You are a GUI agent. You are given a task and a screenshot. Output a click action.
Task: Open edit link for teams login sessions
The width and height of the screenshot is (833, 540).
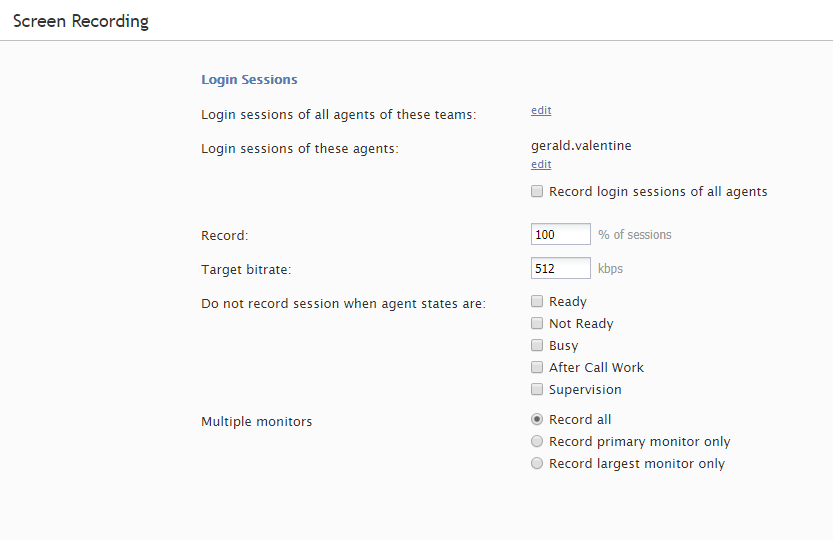541,110
